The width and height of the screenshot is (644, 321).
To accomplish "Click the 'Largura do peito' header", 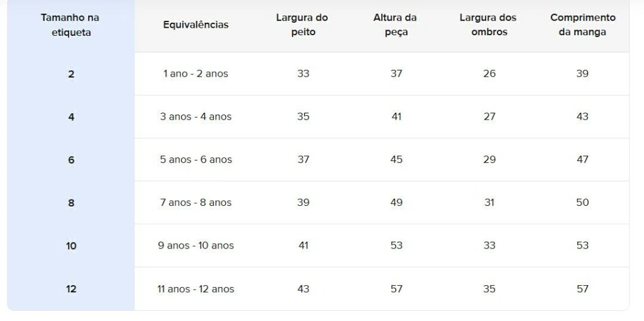I will pos(302,25).
